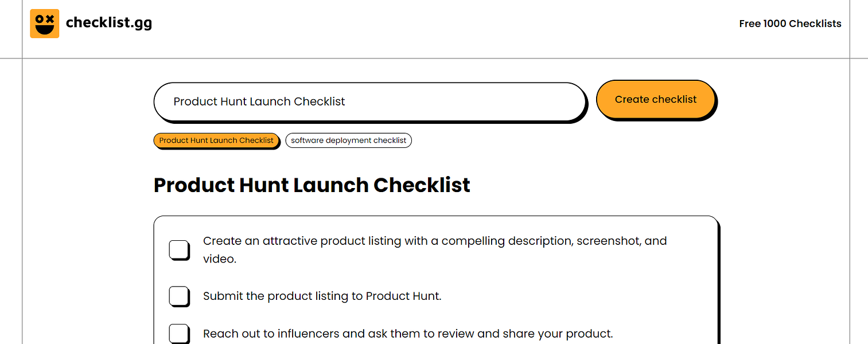Select the orange 'Product Hunt Launch Checklist' chip
The height and width of the screenshot is (344, 868).
(216, 140)
